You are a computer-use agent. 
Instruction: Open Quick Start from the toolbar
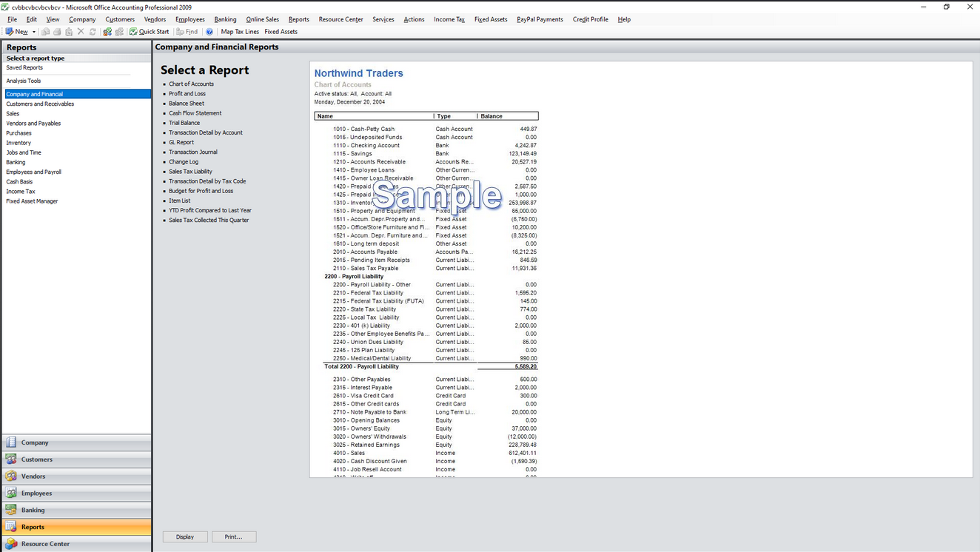pos(149,32)
